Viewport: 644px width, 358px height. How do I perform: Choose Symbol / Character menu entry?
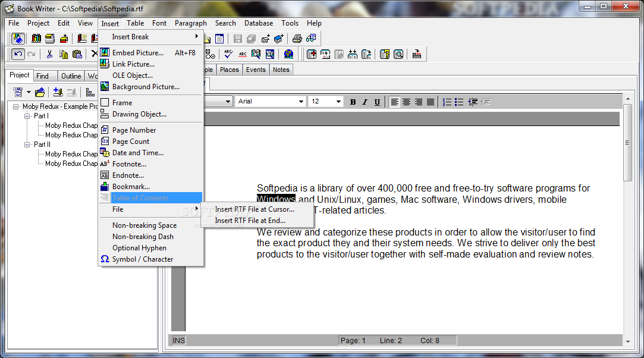150,259
